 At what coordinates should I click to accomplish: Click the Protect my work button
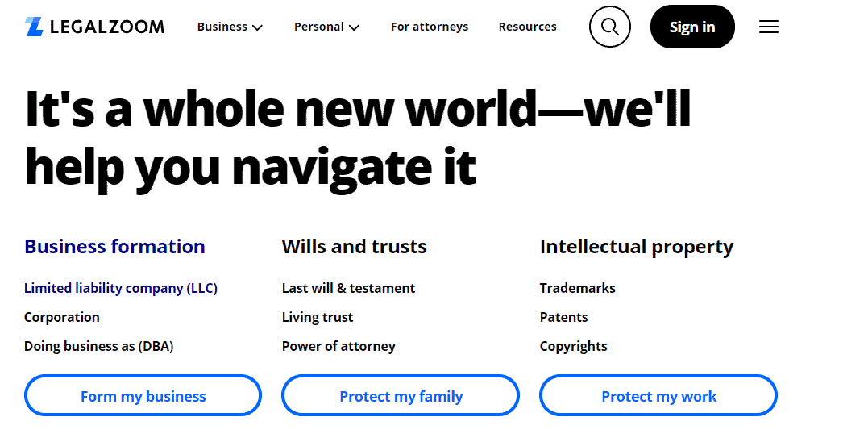pyautogui.click(x=658, y=395)
